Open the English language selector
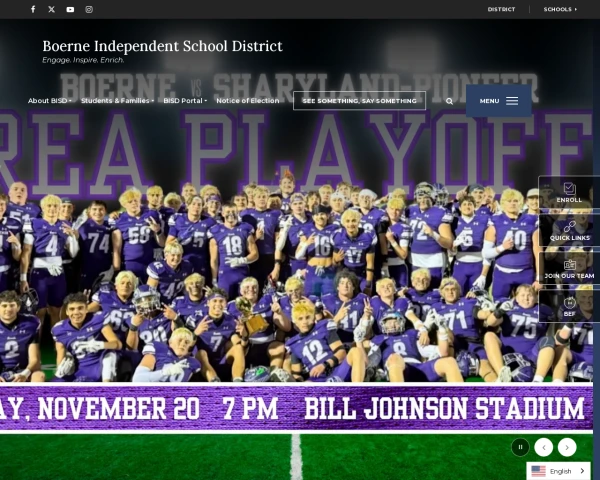The height and width of the screenshot is (480, 600). pos(558,471)
